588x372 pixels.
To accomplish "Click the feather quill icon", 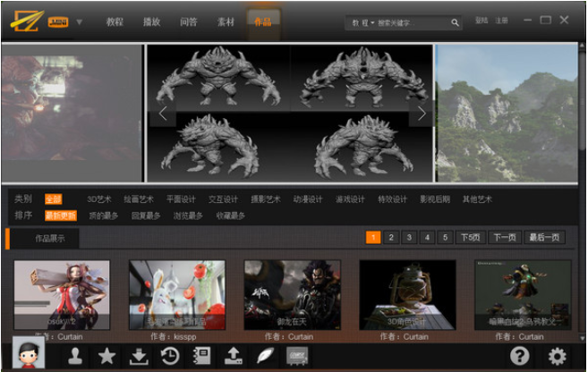I will point(265,356).
